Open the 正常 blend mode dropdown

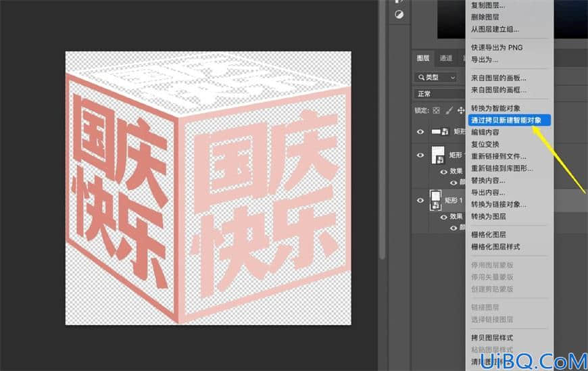pyautogui.click(x=439, y=94)
